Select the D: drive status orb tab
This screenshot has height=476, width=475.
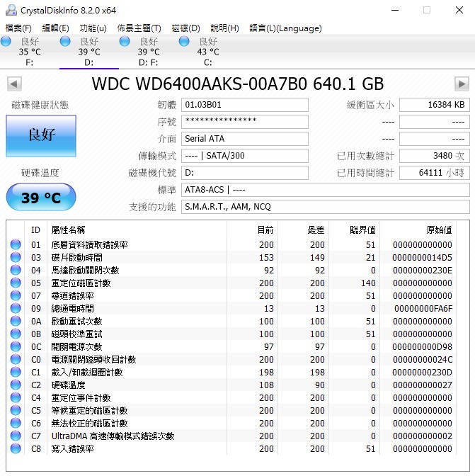pyautogui.click(x=65, y=41)
